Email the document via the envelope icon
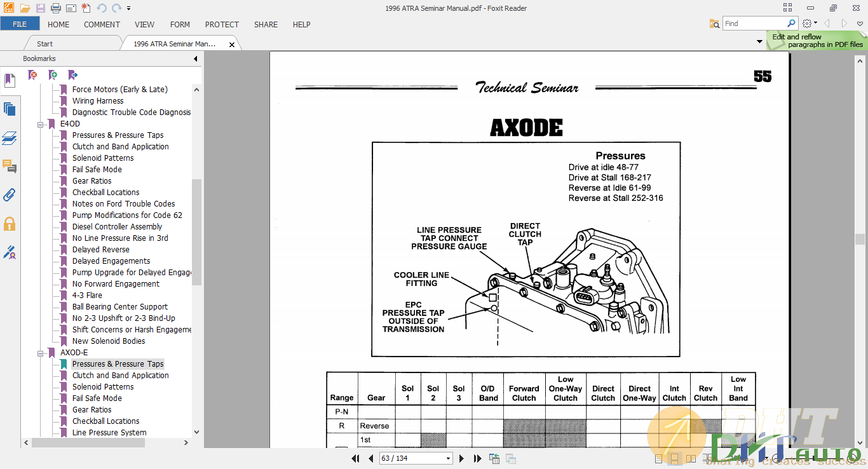Screen dimensions: 868x469 71,8
